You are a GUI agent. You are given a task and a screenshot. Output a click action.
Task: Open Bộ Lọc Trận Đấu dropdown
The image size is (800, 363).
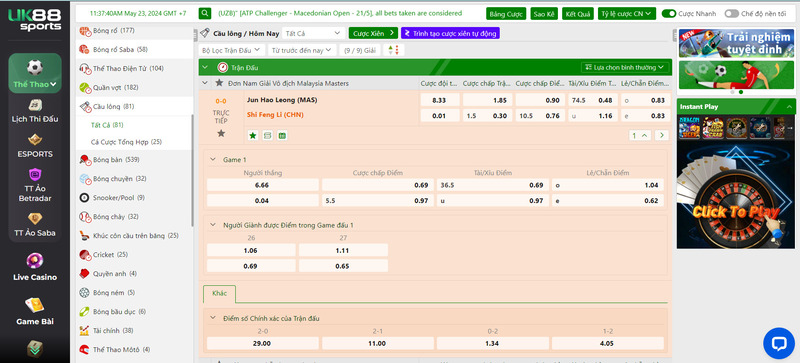(x=232, y=50)
